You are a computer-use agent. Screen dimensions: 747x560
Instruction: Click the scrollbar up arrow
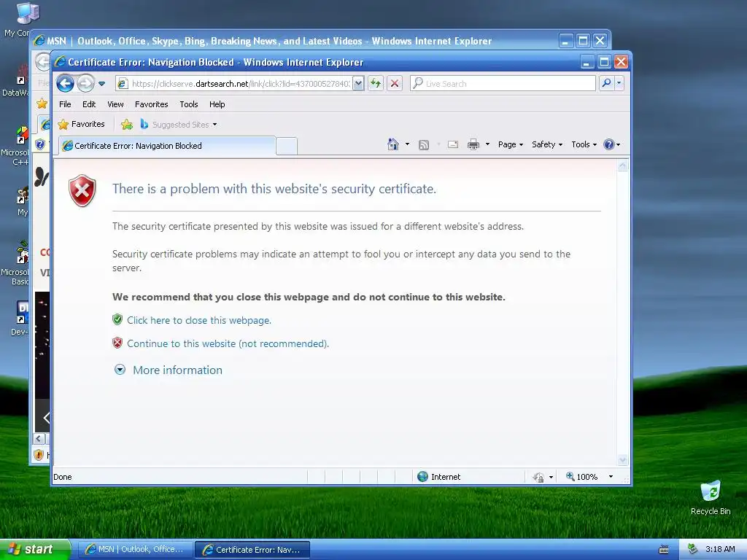click(x=623, y=166)
